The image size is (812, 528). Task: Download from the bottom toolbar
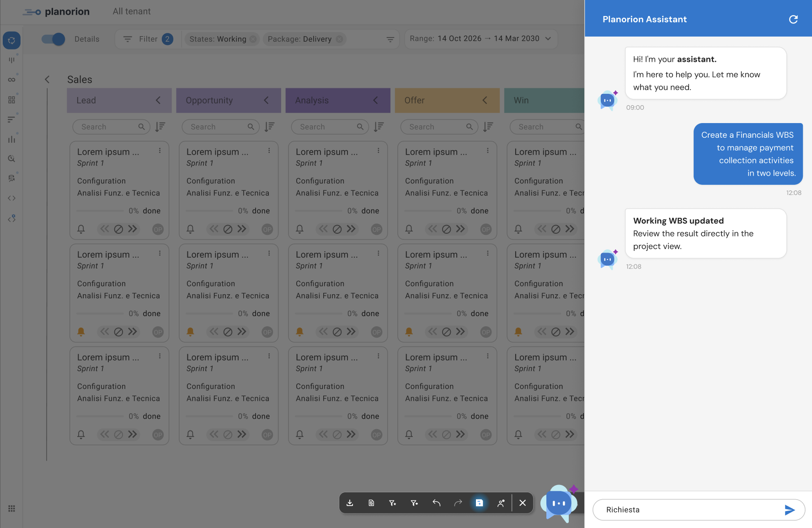350,503
